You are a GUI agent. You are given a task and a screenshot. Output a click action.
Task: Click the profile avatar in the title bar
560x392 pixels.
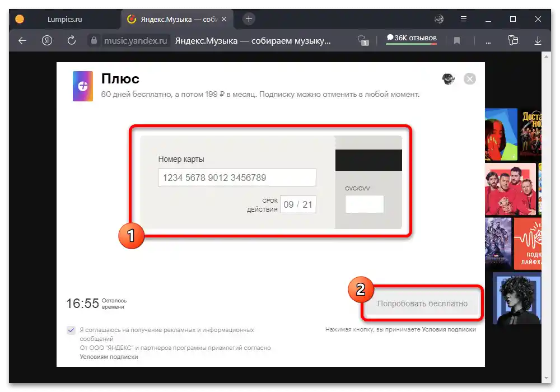click(x=439, y=19)
